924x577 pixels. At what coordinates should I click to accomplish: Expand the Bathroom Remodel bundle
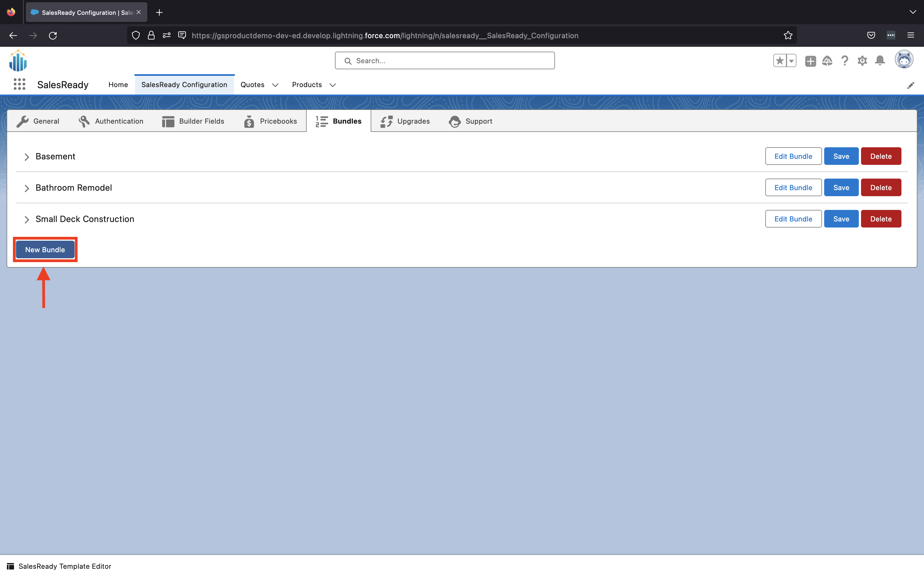click(x=27, y=188)
